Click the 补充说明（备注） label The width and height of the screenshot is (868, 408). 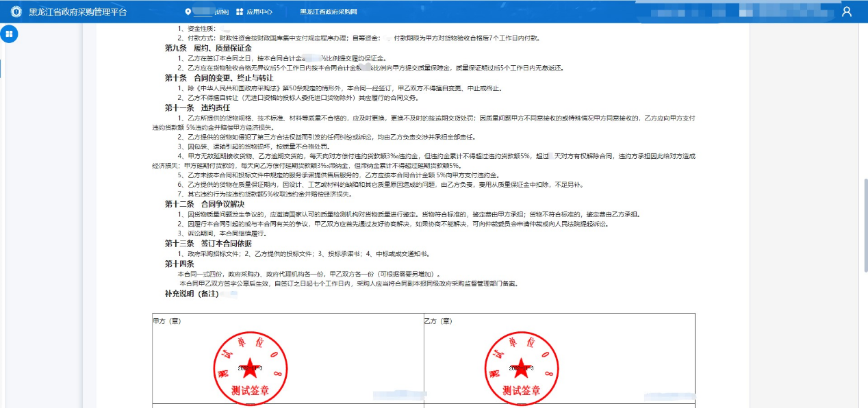point(191,294)
